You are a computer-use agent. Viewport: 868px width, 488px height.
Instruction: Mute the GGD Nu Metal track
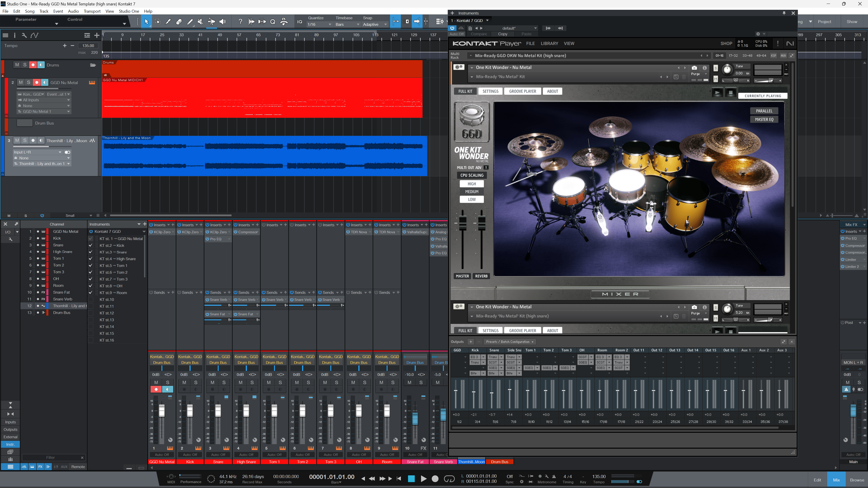click(x=21, y=83)
